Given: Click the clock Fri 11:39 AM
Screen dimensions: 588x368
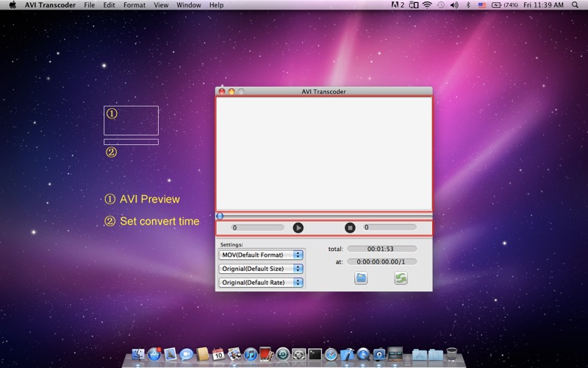Looking at the screenshot, I should coord(543,5).
